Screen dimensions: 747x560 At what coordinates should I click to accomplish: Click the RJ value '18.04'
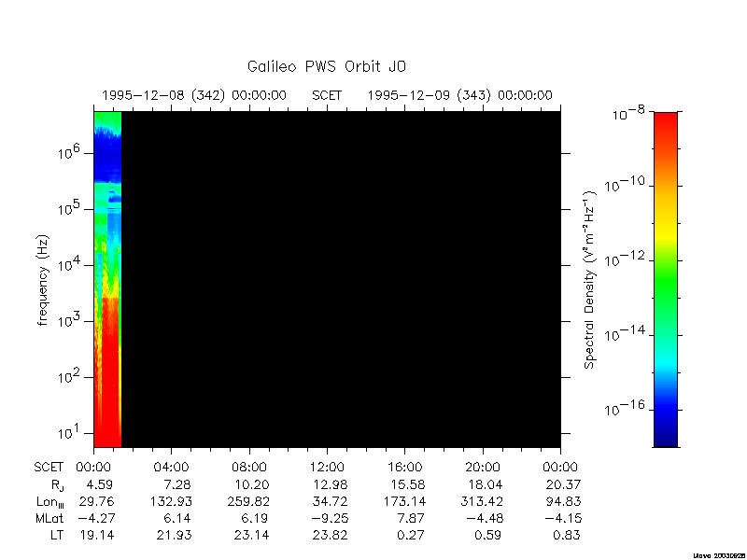(x=486, y=484)
